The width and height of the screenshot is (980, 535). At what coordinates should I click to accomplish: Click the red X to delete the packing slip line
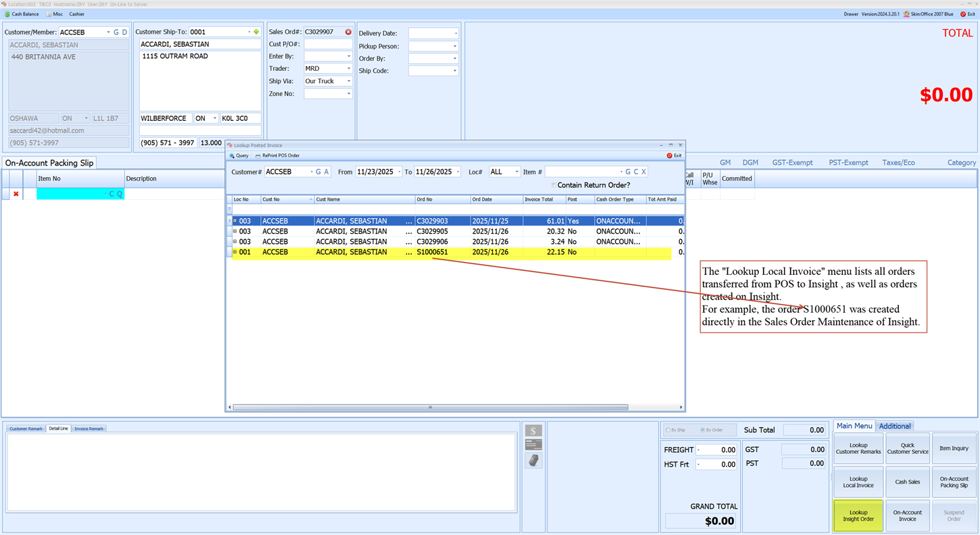point(16,194)
